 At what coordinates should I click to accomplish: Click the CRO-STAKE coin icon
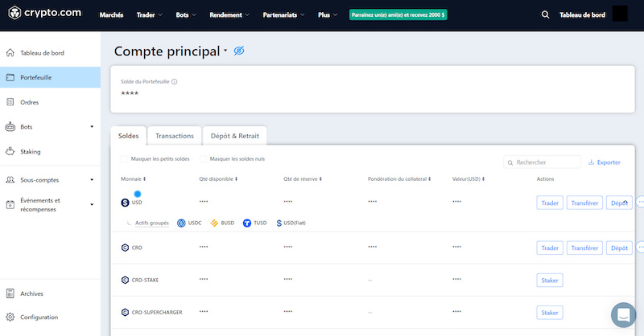pyautogui.click(x=126, y=280)
